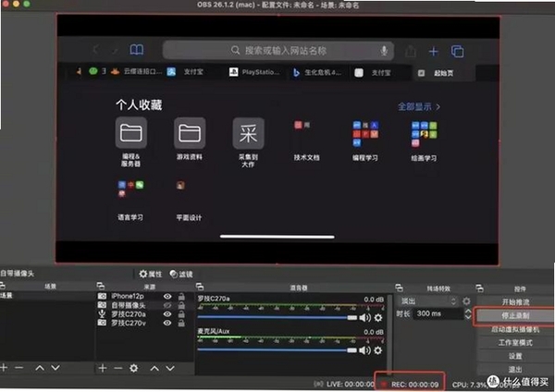Open the 采集到大作 favorite in preview
Screen dimensions: 555x392
[x=248, y=142]
